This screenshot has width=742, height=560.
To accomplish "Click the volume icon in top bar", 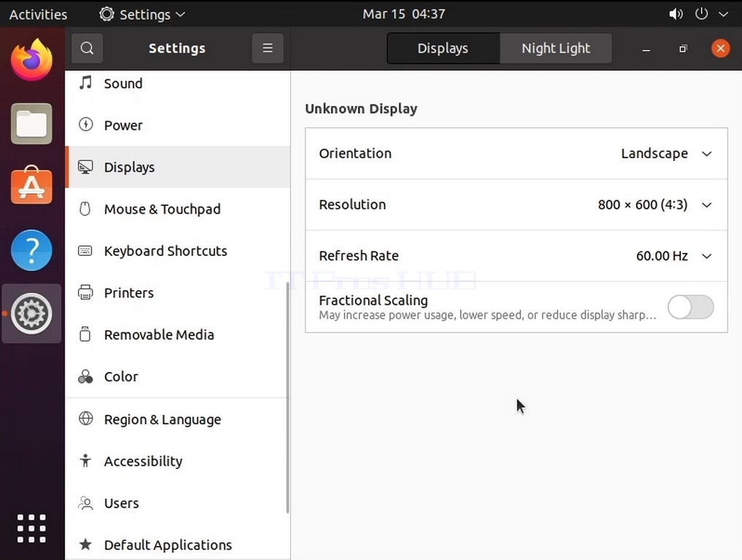I will [x=676, y=14].
